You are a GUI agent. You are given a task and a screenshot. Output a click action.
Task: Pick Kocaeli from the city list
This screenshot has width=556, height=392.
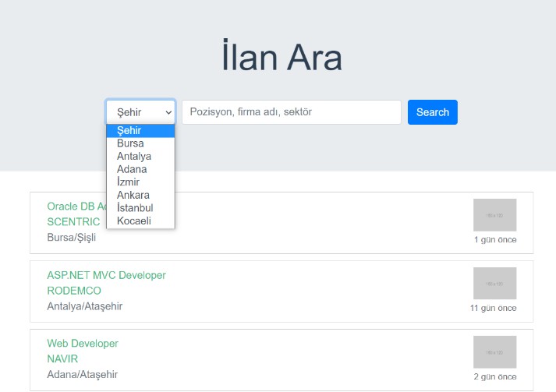point(134,221)
